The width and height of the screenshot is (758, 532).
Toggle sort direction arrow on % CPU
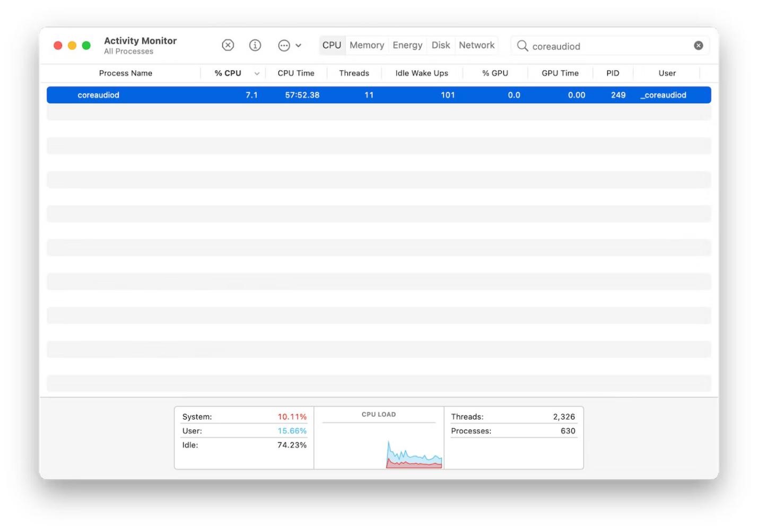(257, 74)
